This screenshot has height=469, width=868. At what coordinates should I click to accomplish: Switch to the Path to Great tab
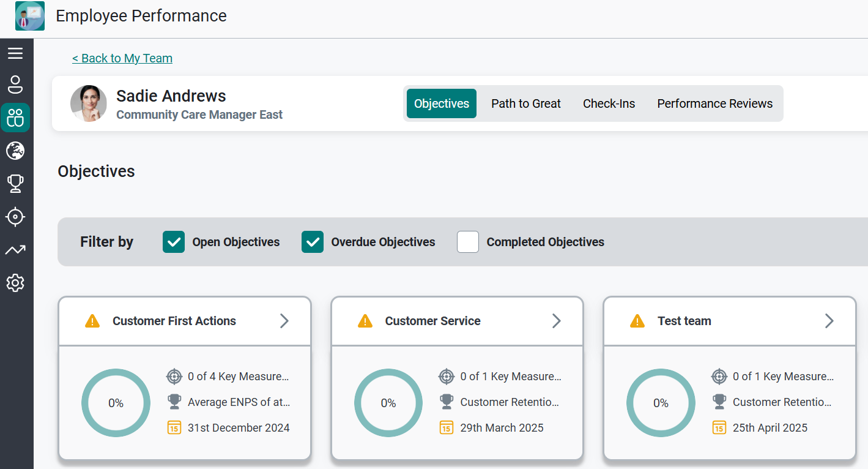[x=525, y=103]
